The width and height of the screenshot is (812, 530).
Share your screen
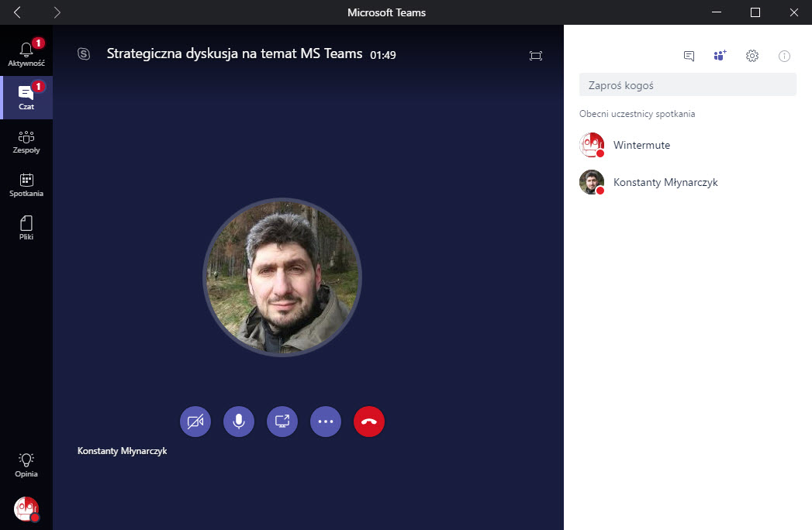(x=282, y=422)
